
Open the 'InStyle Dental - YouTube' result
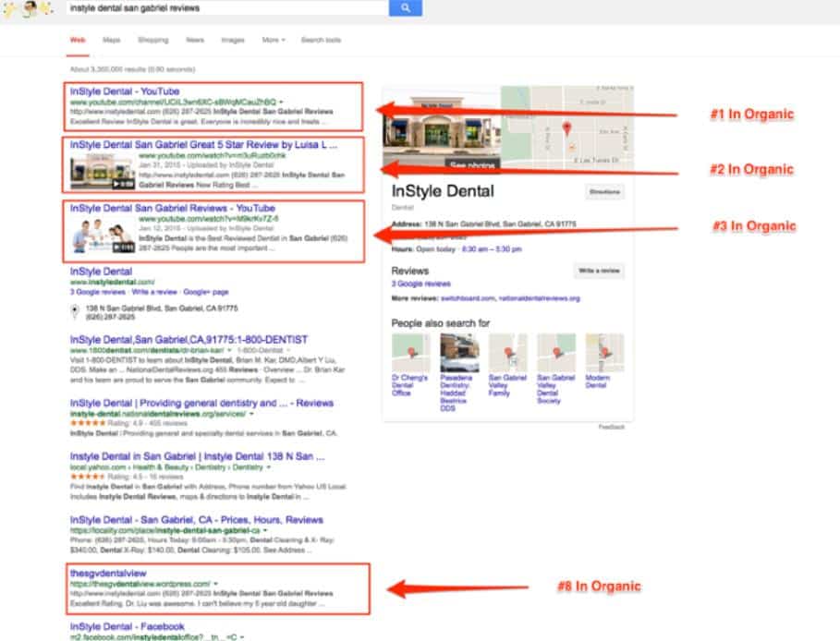click(125, 91)
